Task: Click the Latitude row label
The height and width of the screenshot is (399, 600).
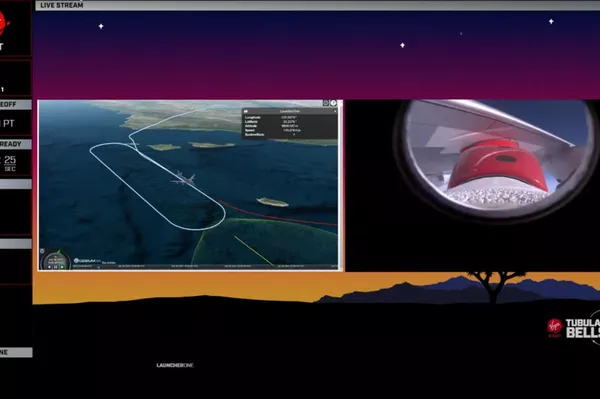Action: tap(251, 122)
